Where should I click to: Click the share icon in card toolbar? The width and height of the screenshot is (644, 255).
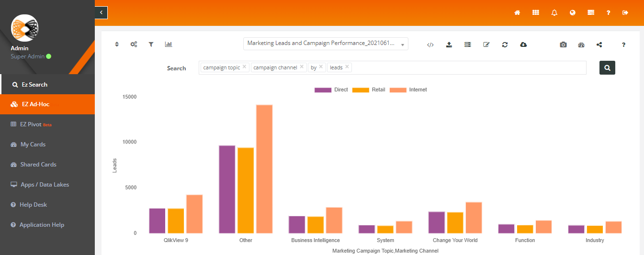pyautogui.click(x=599, y=44)
